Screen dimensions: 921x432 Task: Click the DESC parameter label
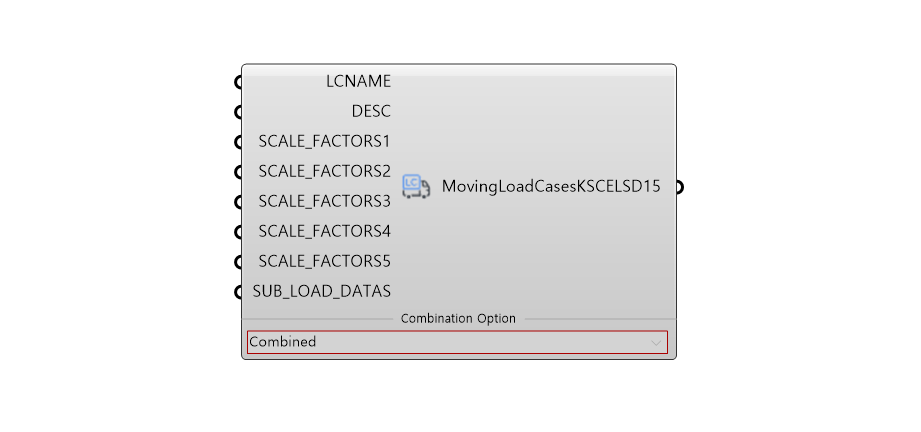click(371, 111)
